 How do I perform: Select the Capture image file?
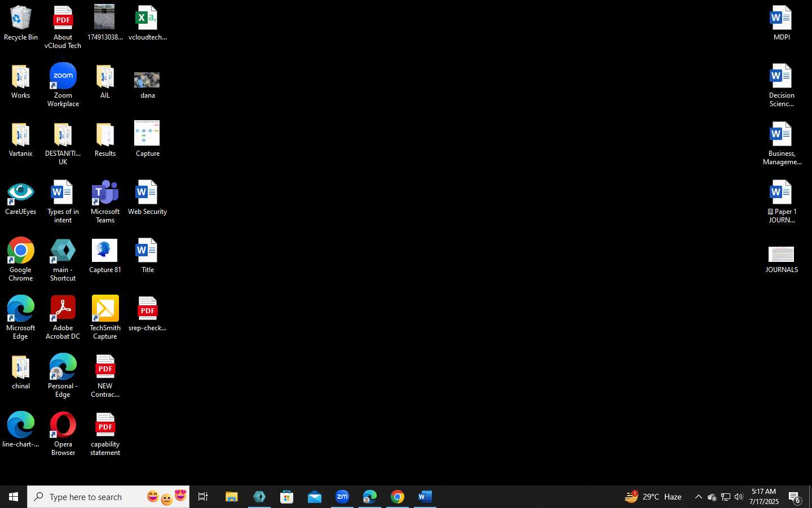click(147, 139)
